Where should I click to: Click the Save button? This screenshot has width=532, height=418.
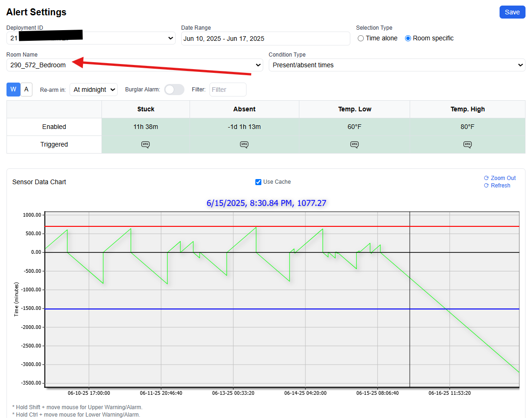click(x=512, y=12)
